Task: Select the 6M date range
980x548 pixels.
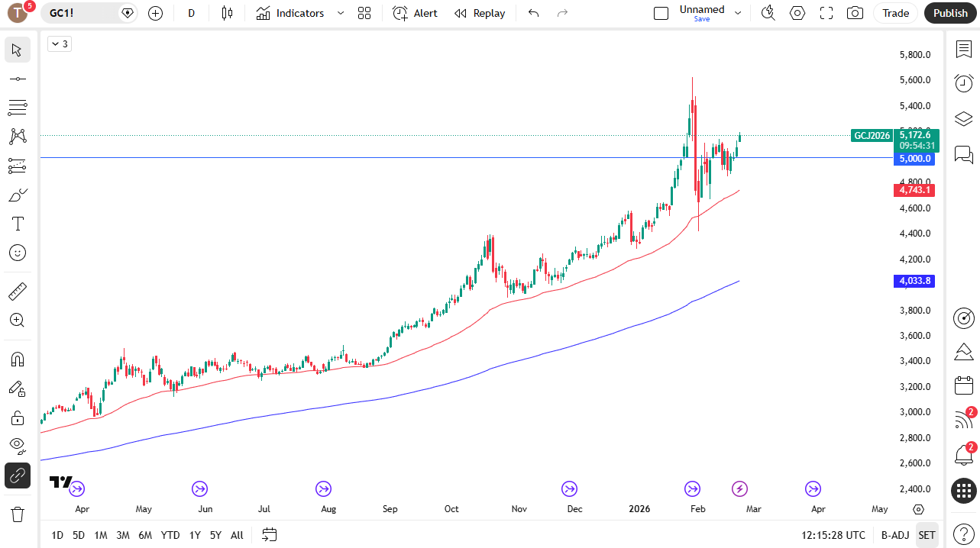Action: [145, 535]
